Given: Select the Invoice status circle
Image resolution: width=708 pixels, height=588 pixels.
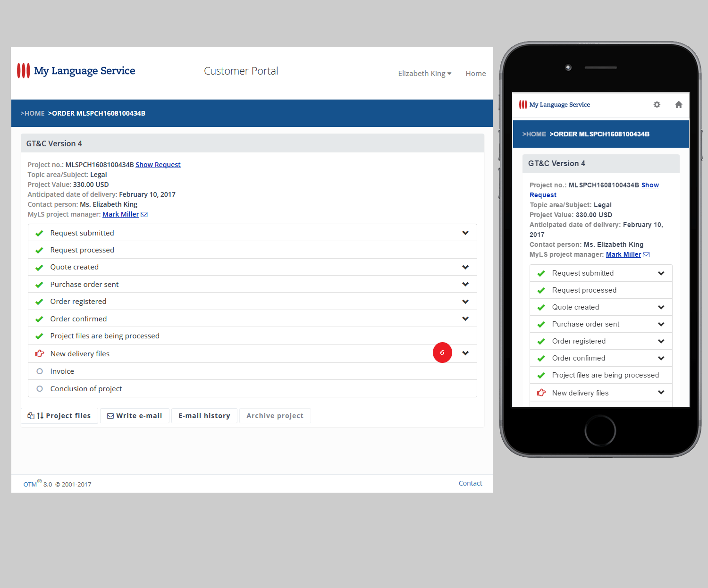Looking at the screenshot, I should (40, 371).
